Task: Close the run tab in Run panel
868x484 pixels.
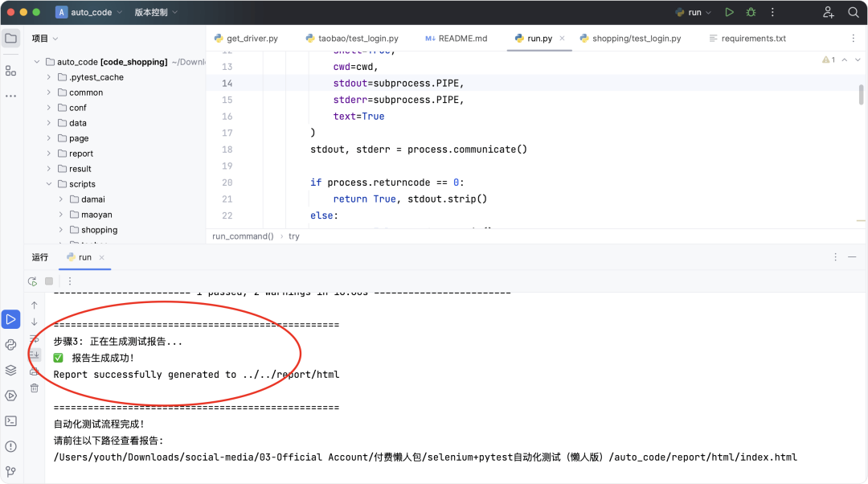Action: (102, 257)
